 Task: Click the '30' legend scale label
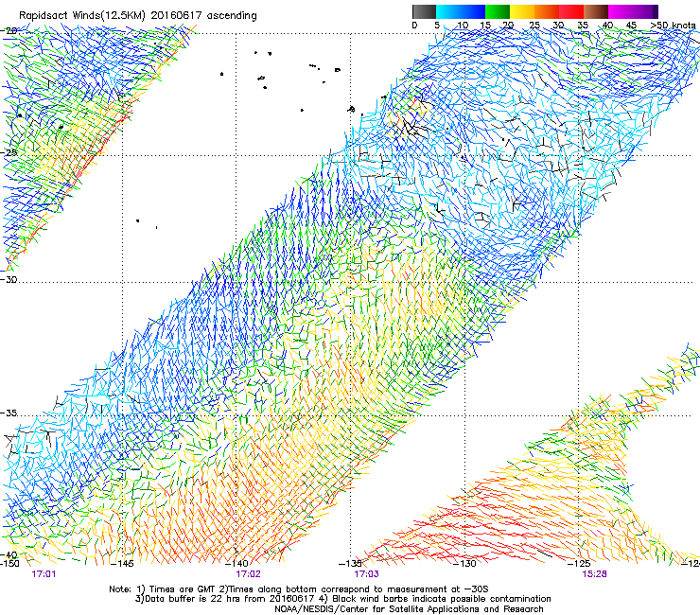pyautogui.click(x=558, y=25)
